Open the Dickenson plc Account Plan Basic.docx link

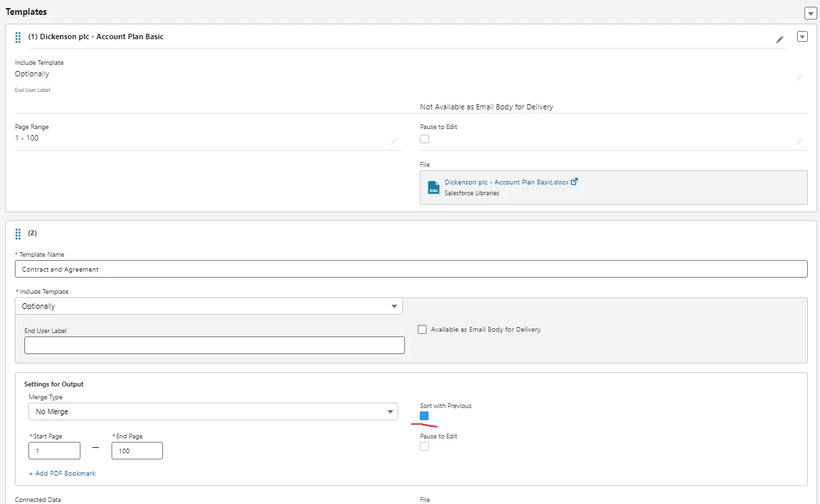(506, 182)
